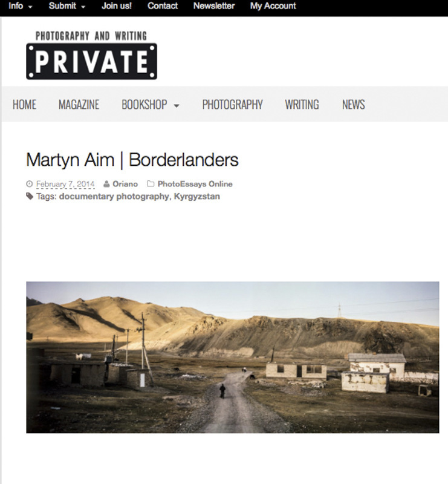Select Photography in the navigation bar

click(x=232, y=105)
